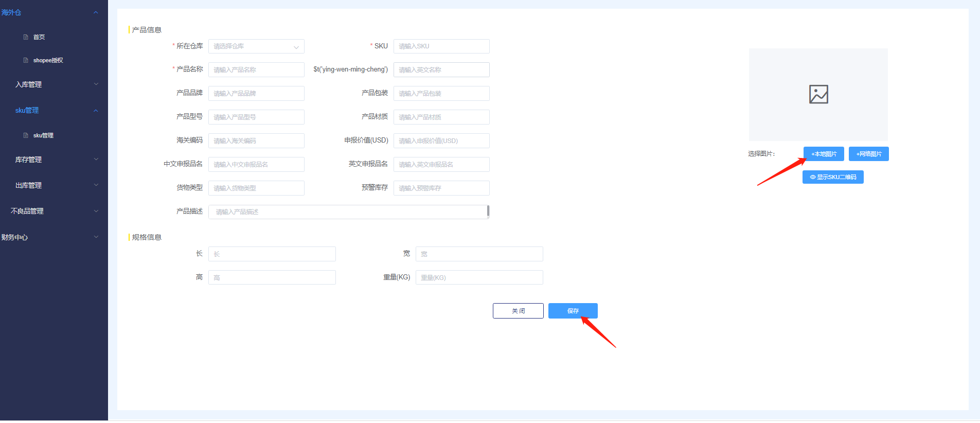Viewport: 980px width, 423px height.
Task: Click the 产品描述 description text area
Action: coord(348,212)
